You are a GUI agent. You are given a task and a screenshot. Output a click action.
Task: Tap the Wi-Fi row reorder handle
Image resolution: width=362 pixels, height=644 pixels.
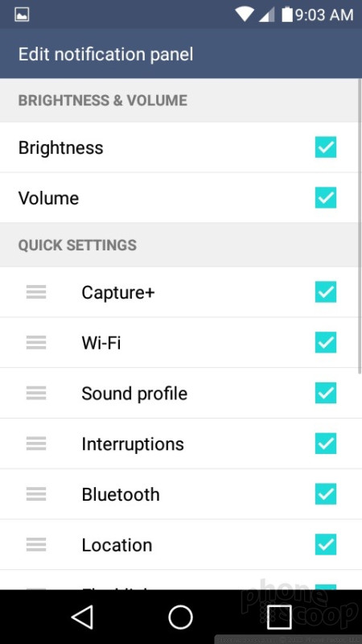pos(36,343)
